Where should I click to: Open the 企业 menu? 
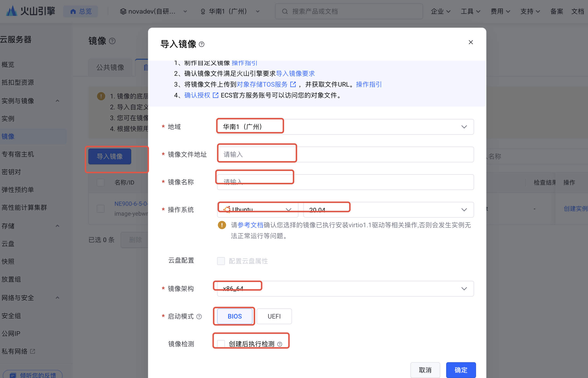coord(441,11)
